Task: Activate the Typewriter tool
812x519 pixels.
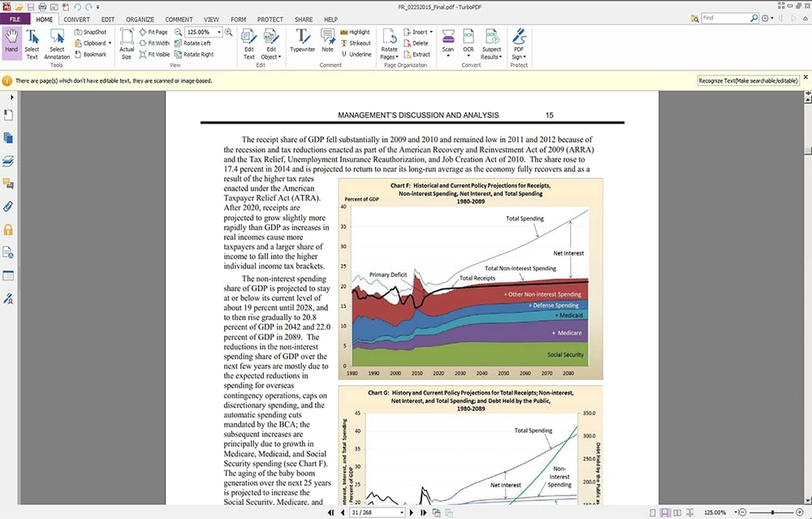Action: tap(302, 42)
